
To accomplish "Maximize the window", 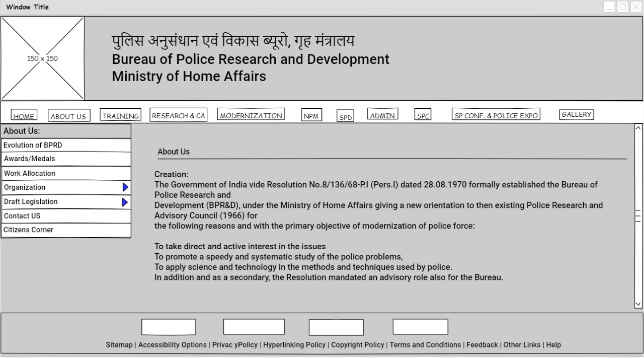I will pos(623,7).
